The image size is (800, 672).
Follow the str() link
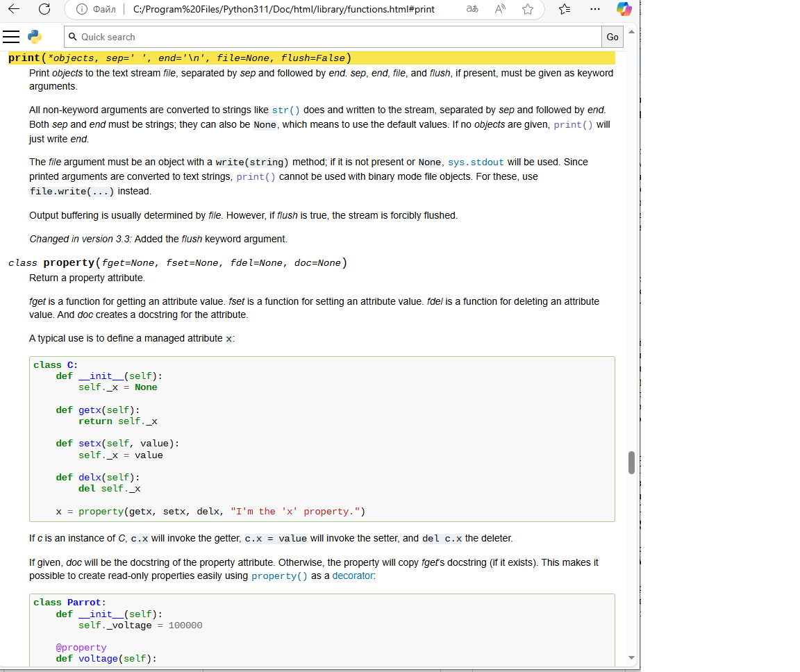[x=285, y=110]
